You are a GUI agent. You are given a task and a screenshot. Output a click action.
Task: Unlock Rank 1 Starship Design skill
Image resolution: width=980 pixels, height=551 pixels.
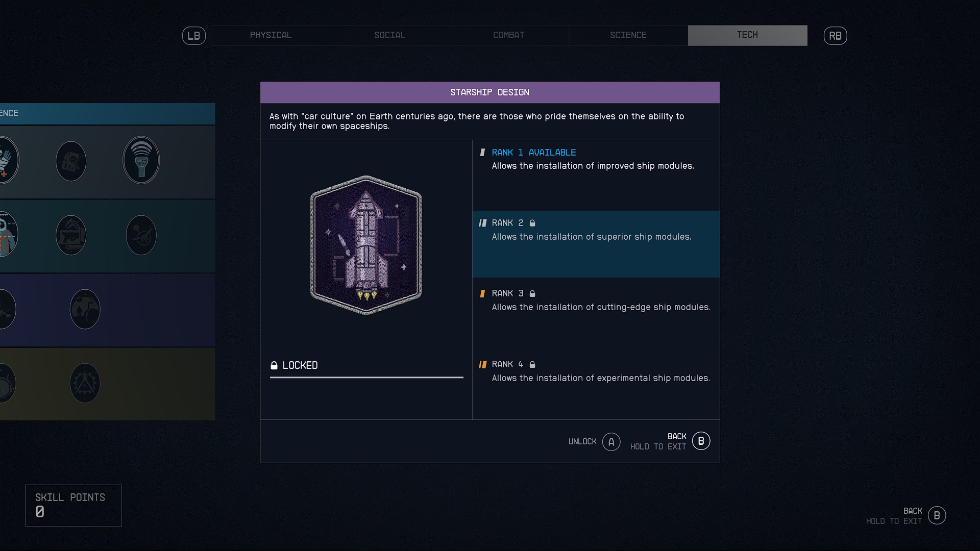point(610,441)
